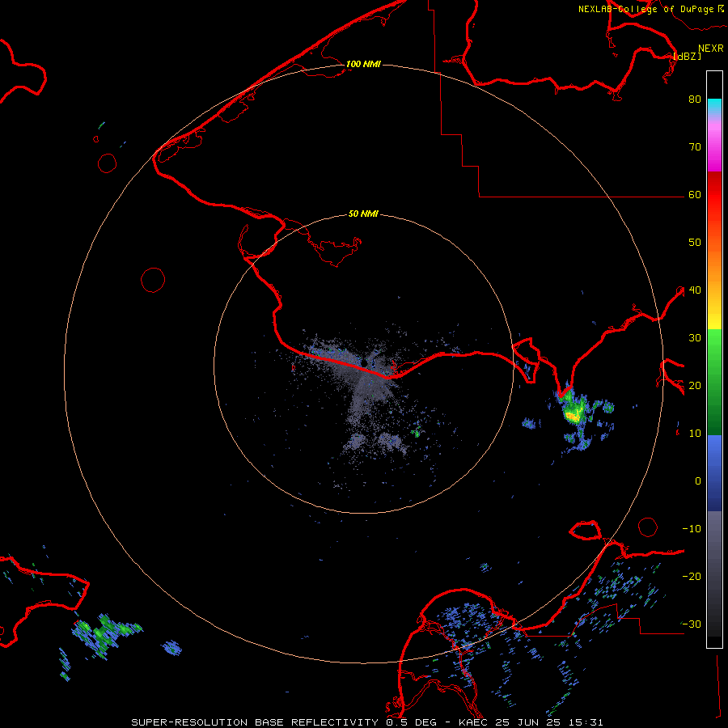The height and width of the screenshot is (728, 728).
Task: Click the 10 value on the color scale
Action: pyautogui.click(x=695, y=434)
